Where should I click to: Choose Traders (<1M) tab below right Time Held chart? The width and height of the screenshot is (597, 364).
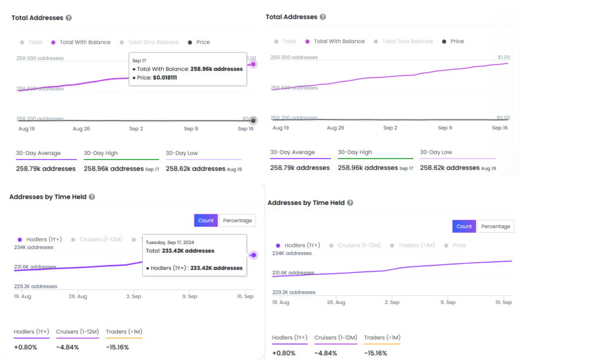(382, 338)
